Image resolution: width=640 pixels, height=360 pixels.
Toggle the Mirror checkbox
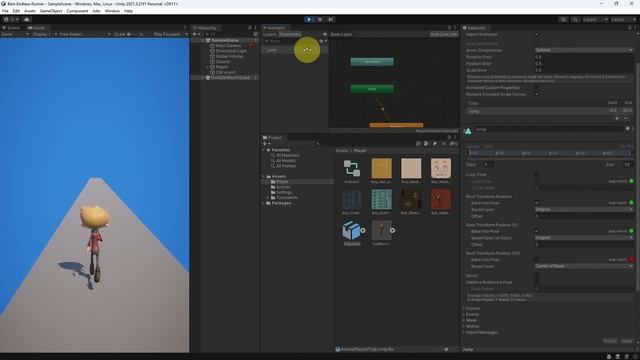point(537,276)
